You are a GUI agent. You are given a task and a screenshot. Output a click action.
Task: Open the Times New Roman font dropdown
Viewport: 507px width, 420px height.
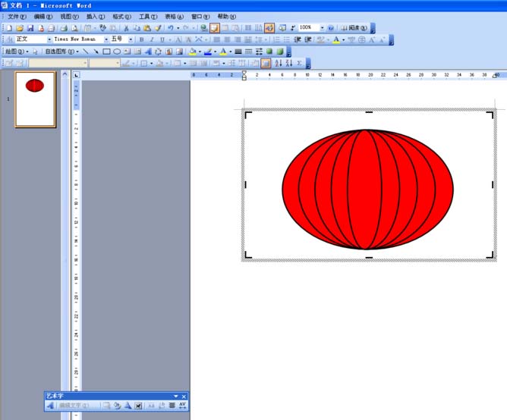tap(105, 39)
